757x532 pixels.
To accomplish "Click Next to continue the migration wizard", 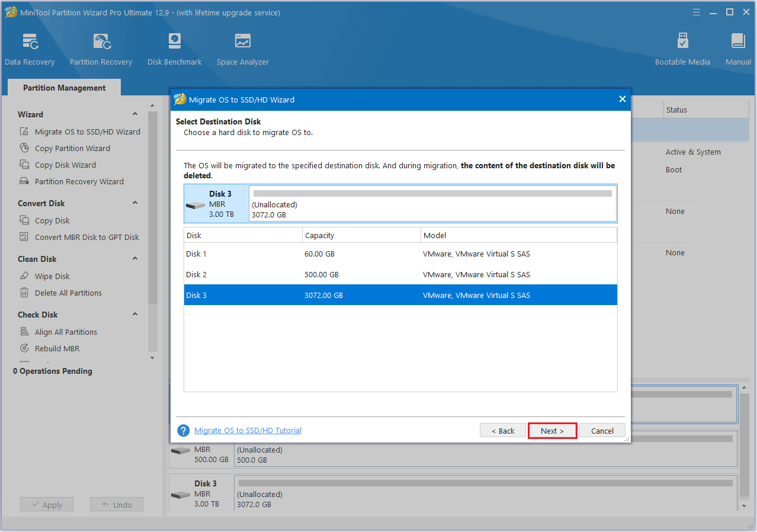I will (x=552, y=430).
